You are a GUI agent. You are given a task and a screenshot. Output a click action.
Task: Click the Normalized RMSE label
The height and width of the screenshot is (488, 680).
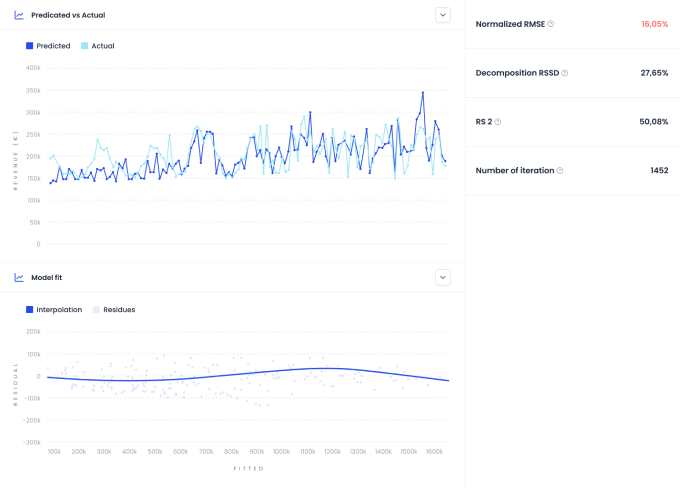[510, 24]
